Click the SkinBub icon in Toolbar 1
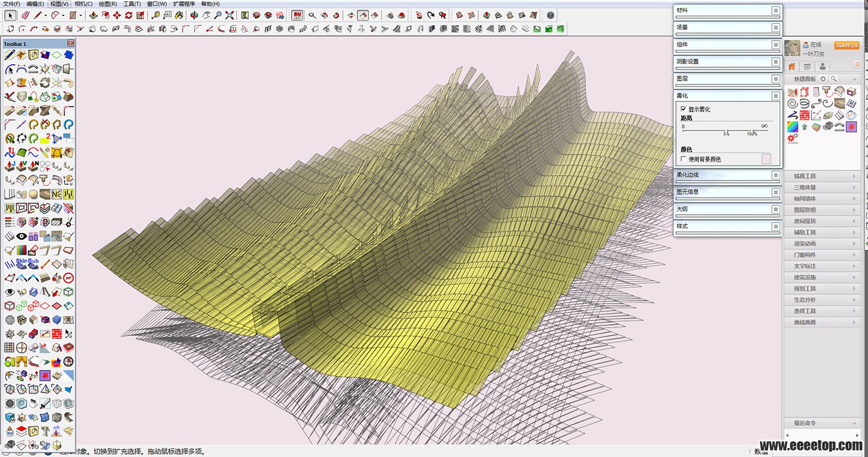868x457 pixels. coord(28,263)
